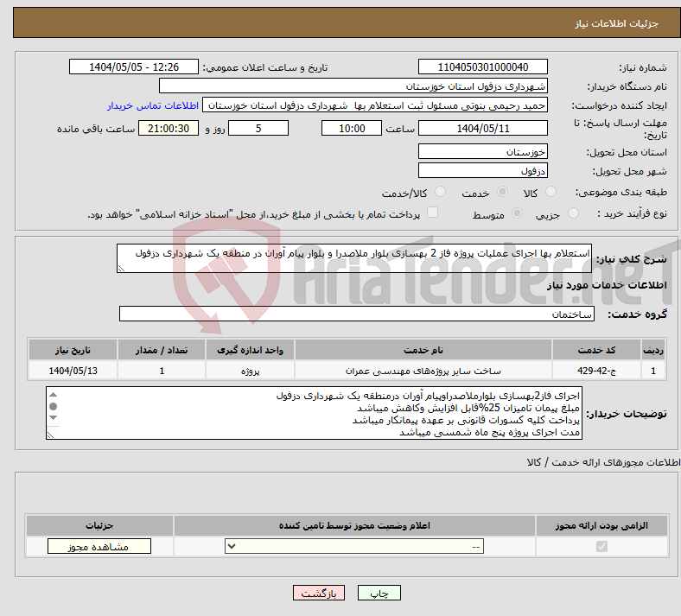The image size is (681, 616).
Task: Click the جزئیات column header in permits table
Action: click(x=99, y=525)
